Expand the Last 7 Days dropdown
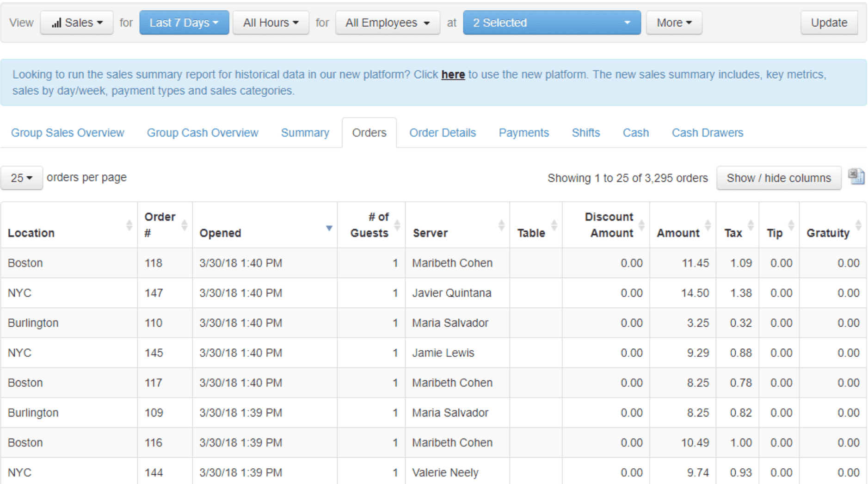 point(184,23)
